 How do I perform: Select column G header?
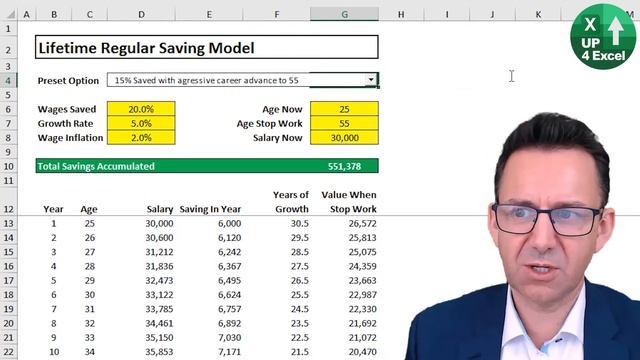point(344,15)
